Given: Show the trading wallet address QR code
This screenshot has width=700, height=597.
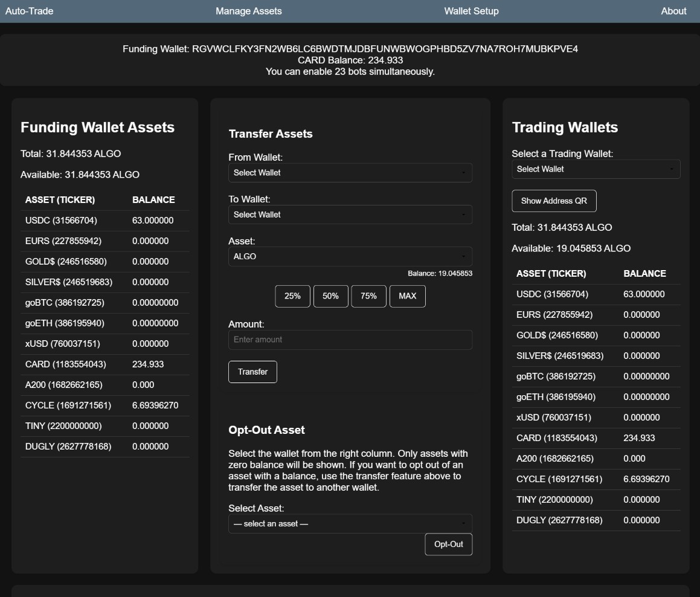Looking at the screenshot, I should coord(553,201).
